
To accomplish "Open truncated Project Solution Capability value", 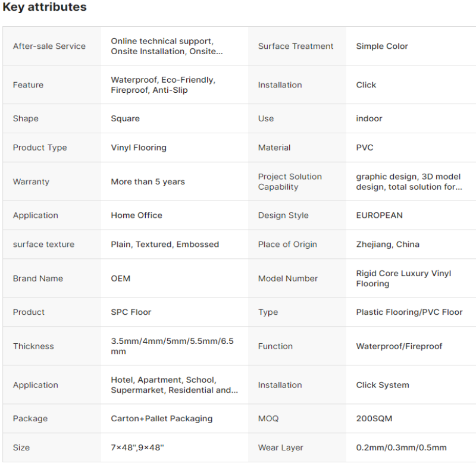I will tap(409, 181).
